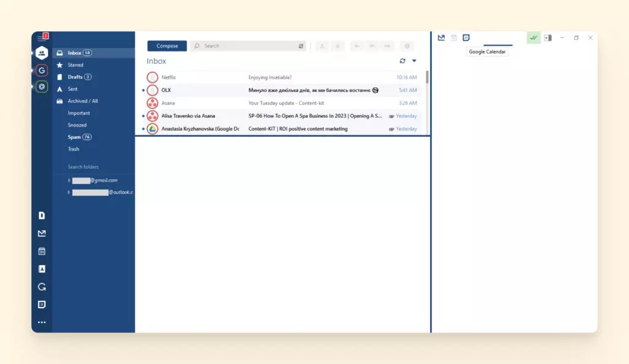Viewport: 629px width, 364px height.
Task: Click the Gmail account avatar with G logo
Action: [x=42, y=70]
